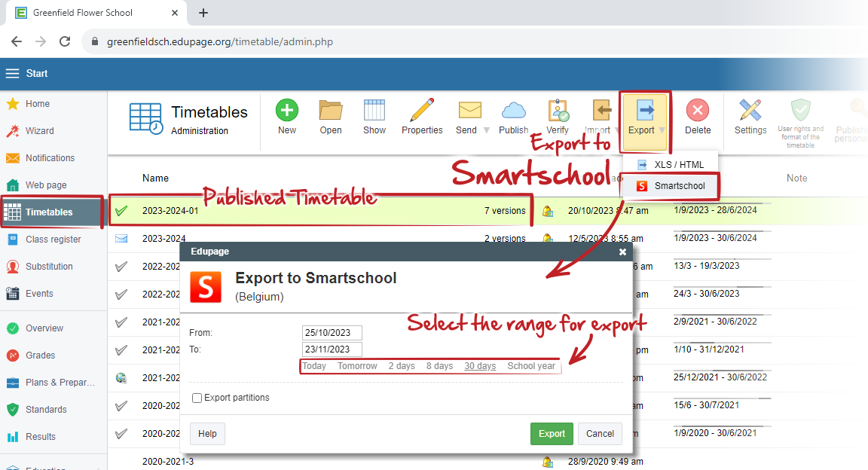
Task: Click the red Delete icon
Action: 698,110
